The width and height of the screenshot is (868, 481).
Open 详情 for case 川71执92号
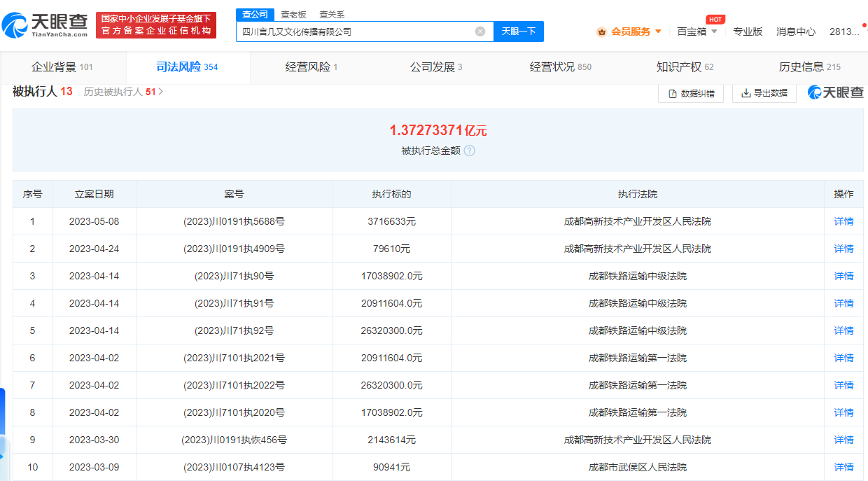tap(843, 330)
